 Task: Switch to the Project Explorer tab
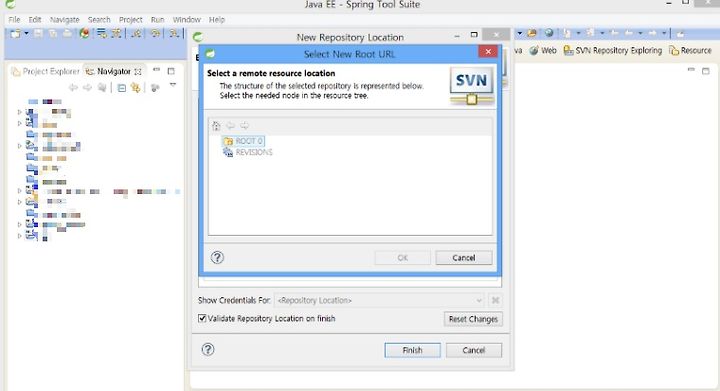click(45, 72)
